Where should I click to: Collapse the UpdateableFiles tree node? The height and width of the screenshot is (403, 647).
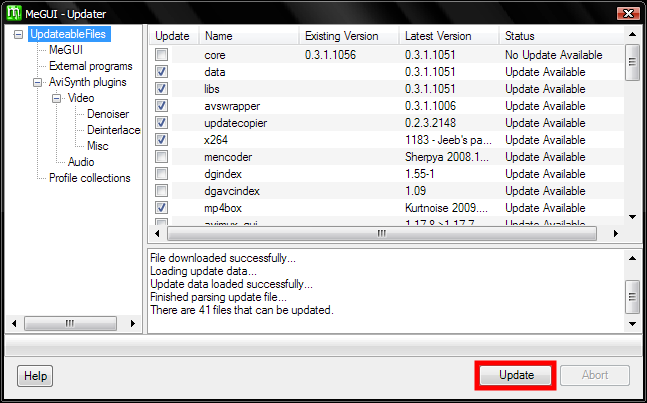click(18, 34)
